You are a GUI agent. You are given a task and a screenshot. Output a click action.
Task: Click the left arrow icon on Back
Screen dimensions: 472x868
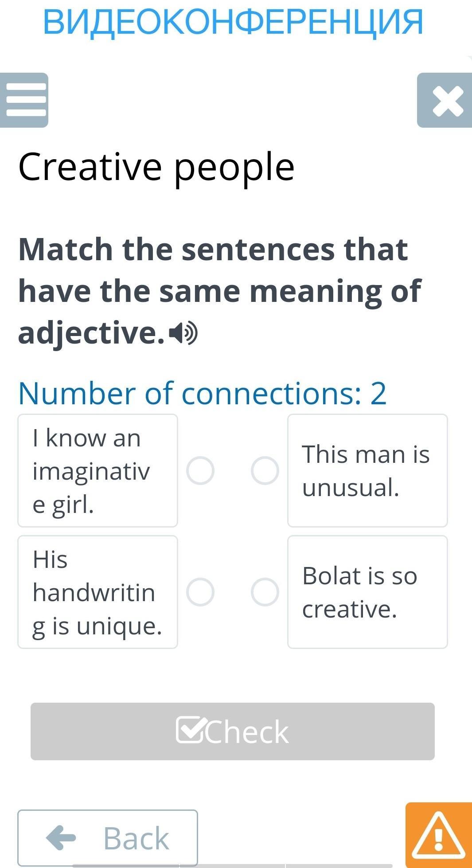click(x=62, y=838)
